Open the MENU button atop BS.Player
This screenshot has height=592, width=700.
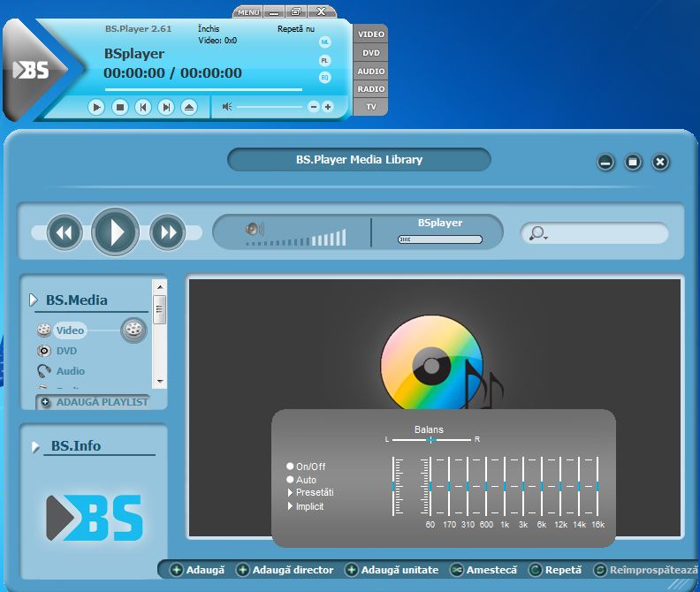point(248,12)
